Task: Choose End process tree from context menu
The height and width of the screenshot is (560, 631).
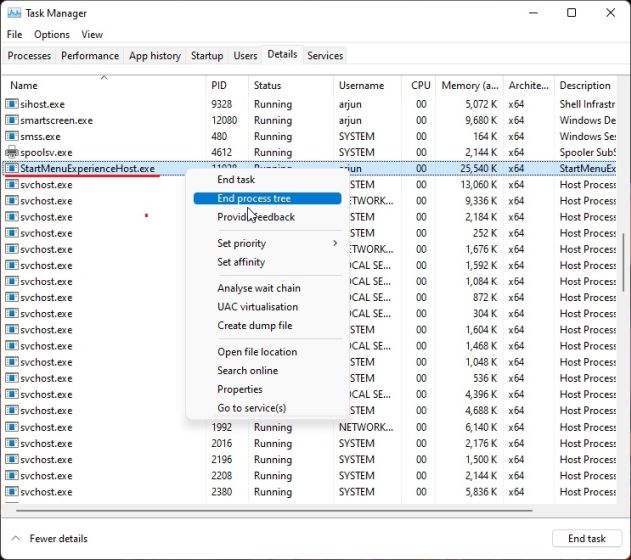Action: pos(254,198)
